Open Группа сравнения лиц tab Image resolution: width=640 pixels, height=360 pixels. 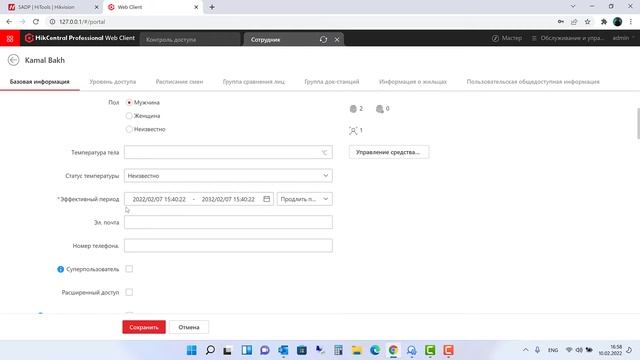[x=254, y=82]
